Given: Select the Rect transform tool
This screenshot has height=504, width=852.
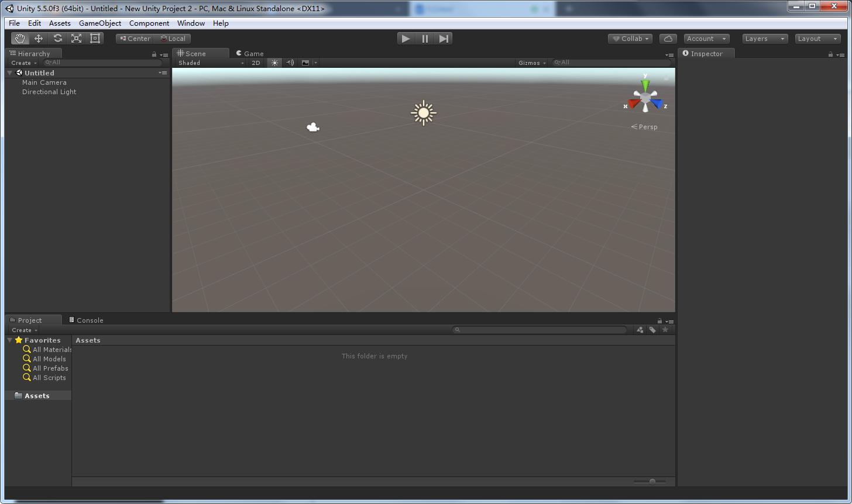Looking at the screenshot, I should pos(95,38).
